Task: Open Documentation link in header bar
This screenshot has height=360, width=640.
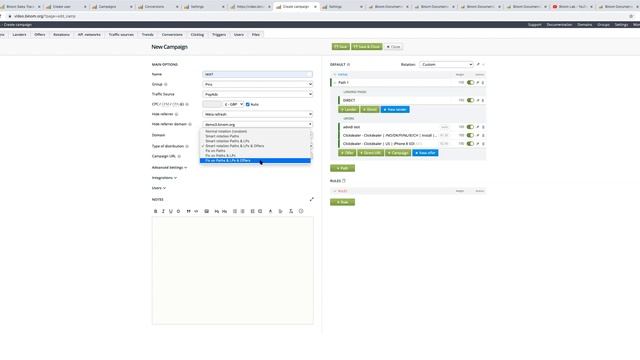Action: (x=559, y=25)
